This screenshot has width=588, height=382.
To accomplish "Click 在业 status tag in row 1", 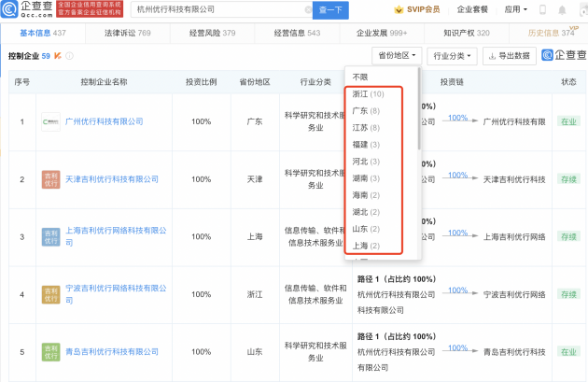I will tap(568, 121).
